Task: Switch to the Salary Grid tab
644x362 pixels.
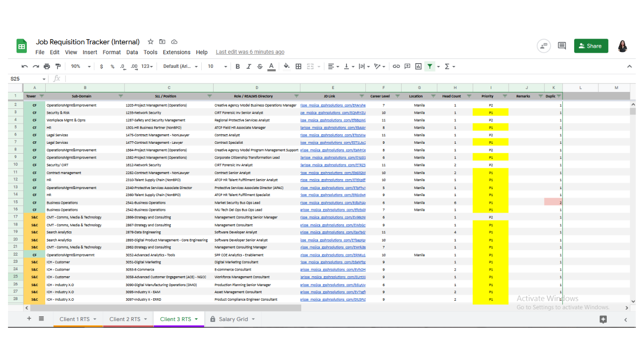Action: [233, 319]
